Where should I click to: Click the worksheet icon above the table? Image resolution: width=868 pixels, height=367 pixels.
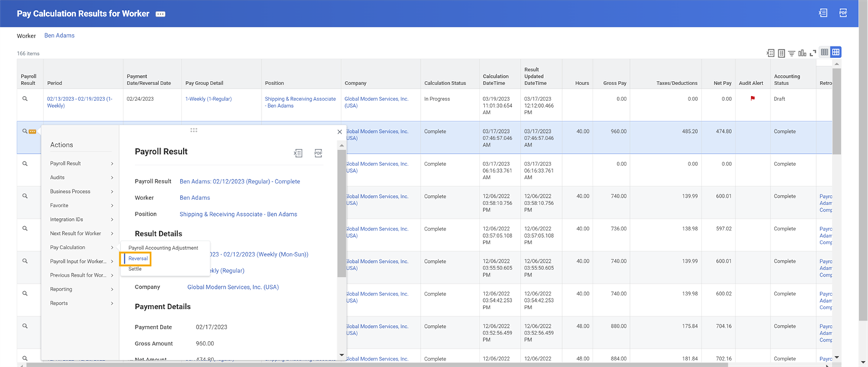point(781,53)
